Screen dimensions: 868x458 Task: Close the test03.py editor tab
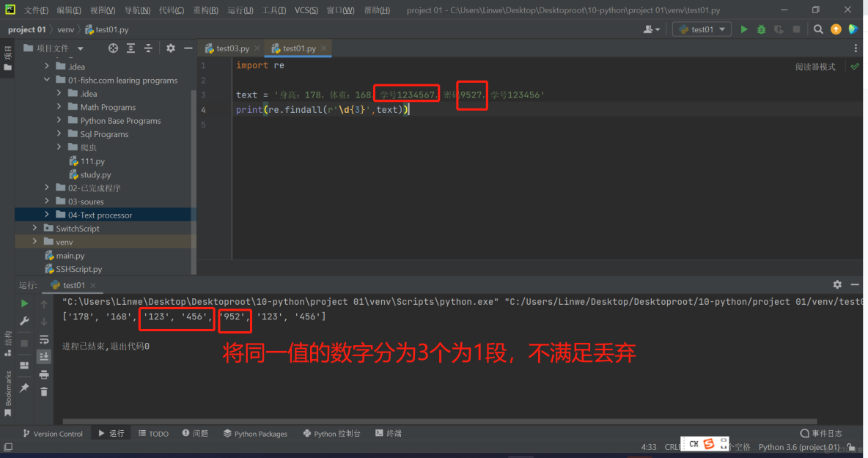(x=257, y=48)
